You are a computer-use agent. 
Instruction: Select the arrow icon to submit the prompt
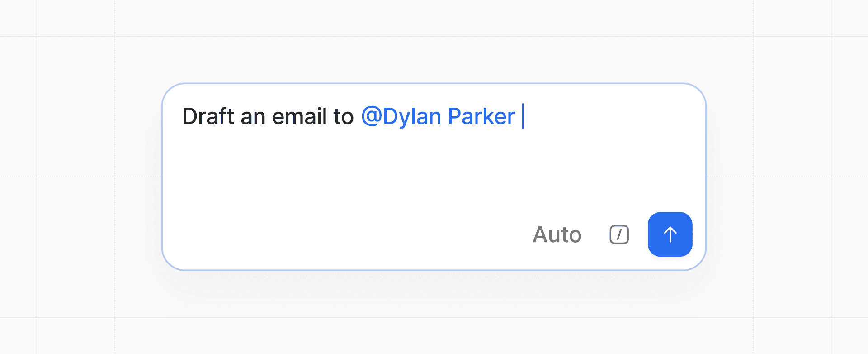point(670,234)
